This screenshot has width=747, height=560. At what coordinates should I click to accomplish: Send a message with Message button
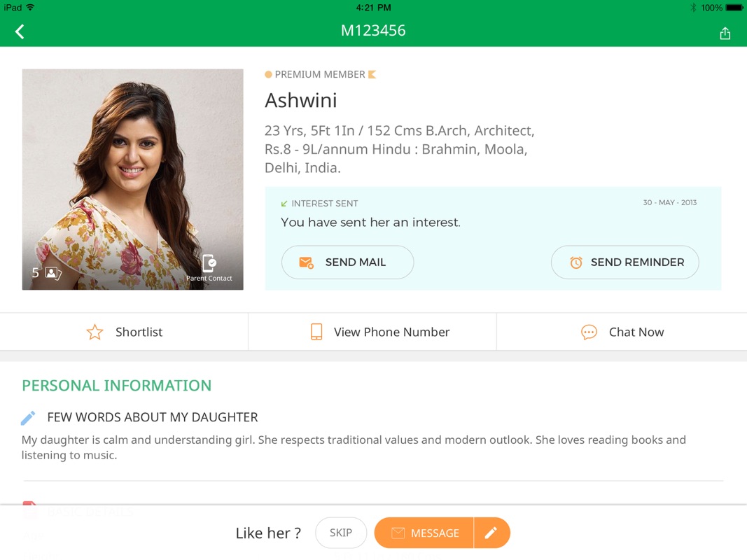coord(424,533)
